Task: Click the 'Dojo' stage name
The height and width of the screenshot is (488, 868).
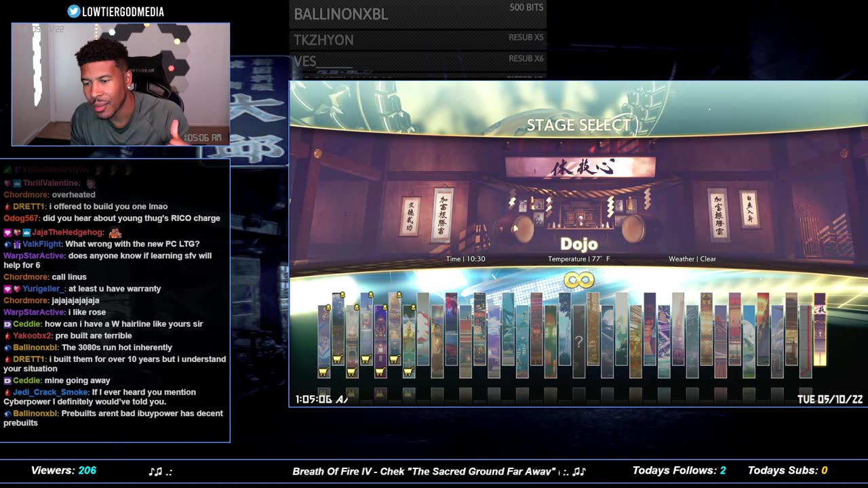Action: coord(578,244)
